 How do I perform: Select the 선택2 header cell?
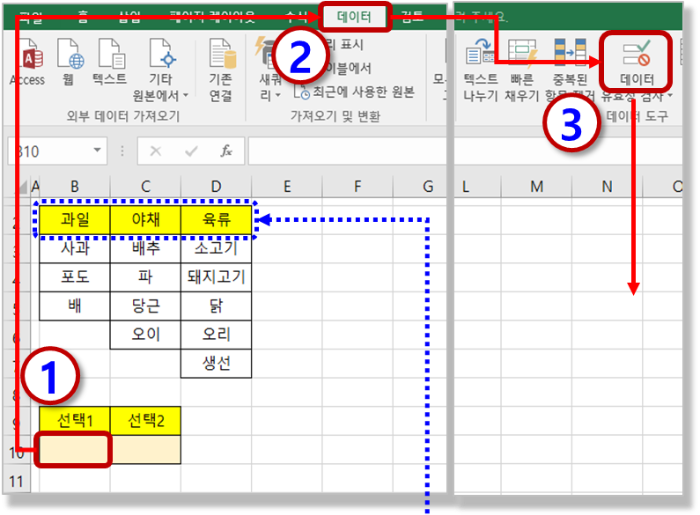[x=146, y=421]
